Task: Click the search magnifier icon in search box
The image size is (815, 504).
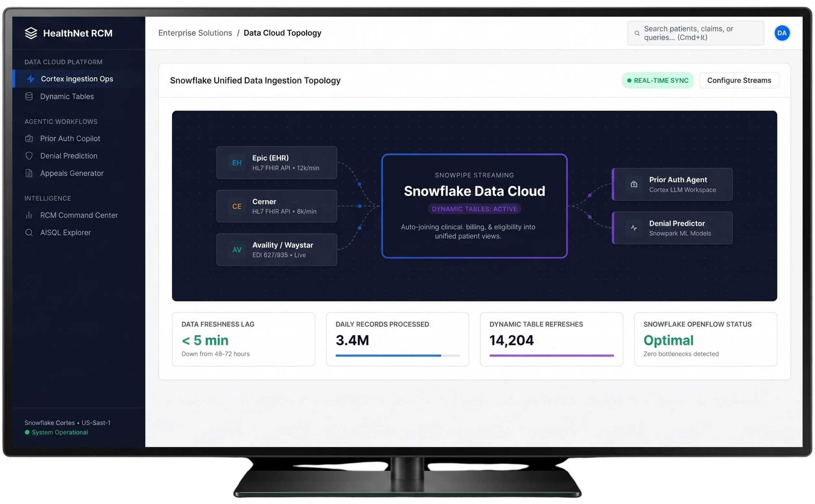Action: [x=637, y=33]
